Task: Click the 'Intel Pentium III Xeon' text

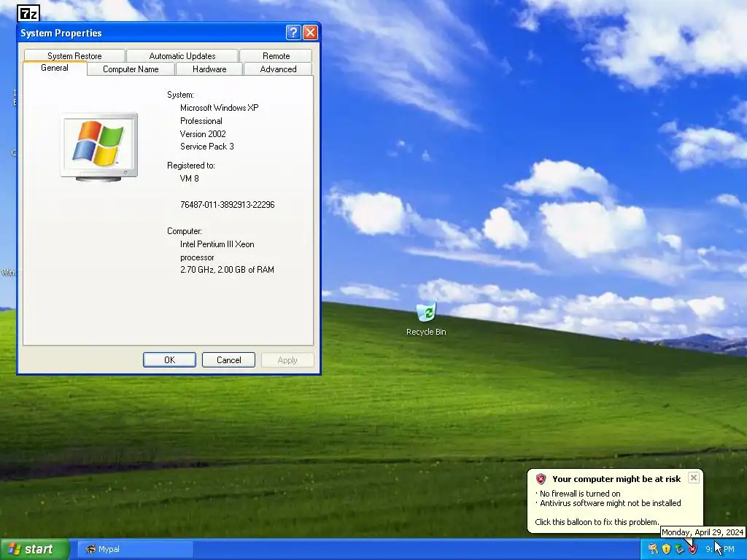Action: tap(217, 244)
